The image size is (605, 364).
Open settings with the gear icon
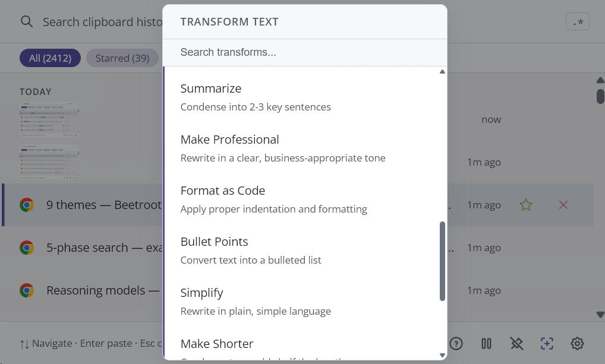[577, 343]
